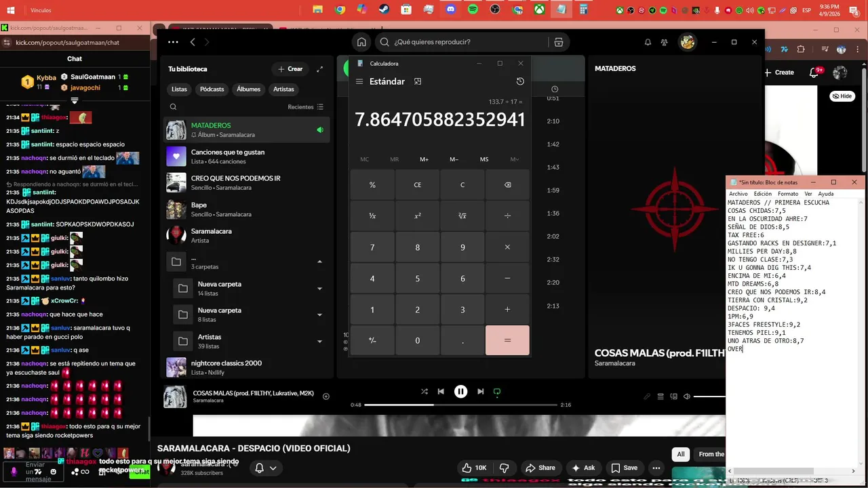Add COSAS MALAS to liked songs
The width and height of the screenshot is (868, 488).
pos(326,396)
